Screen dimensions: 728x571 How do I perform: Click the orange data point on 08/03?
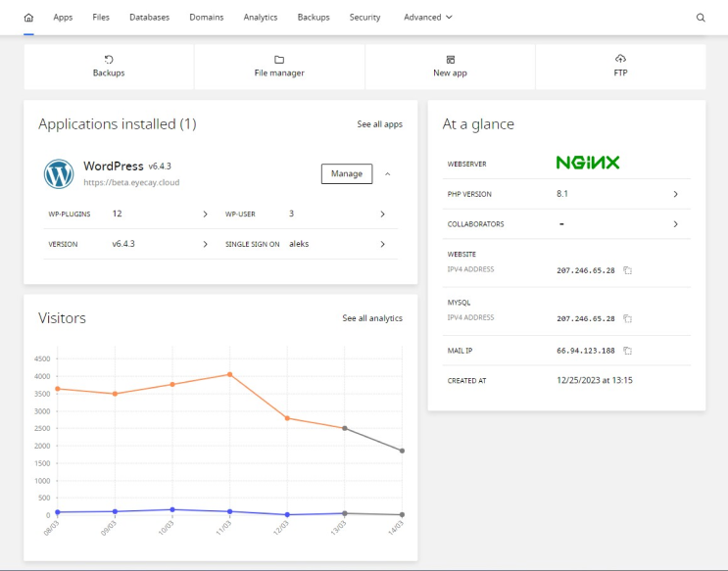[x=58, y=389]
